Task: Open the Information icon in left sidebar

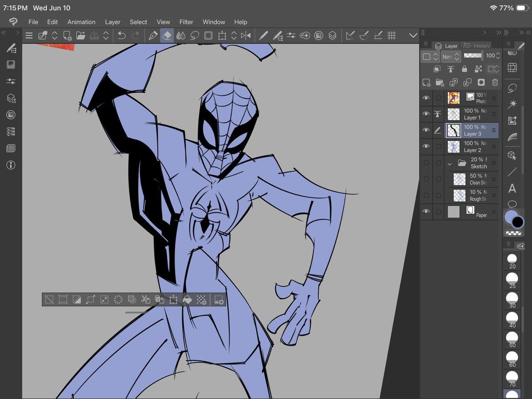Action: 11,165
